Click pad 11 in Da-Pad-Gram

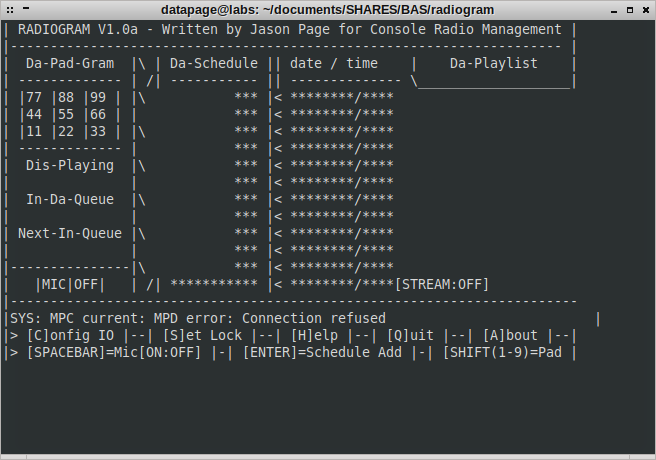[x=38, y=131]
